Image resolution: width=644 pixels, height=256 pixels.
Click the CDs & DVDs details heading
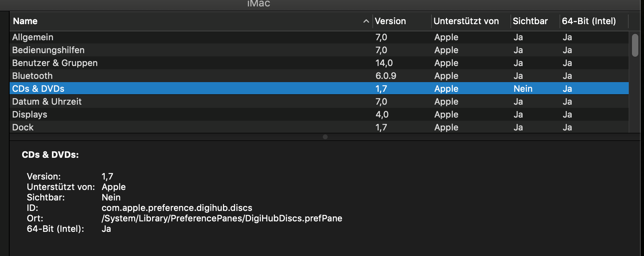pyautogui.click(x=50, y=155)
